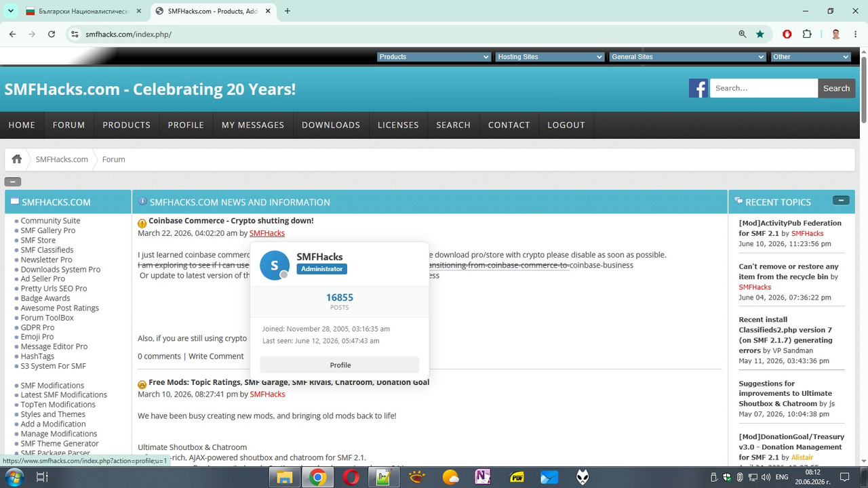The height and width of the screenshot is (488, 868).
Task: Focus the browser address bar
Action: click(407, 34)
